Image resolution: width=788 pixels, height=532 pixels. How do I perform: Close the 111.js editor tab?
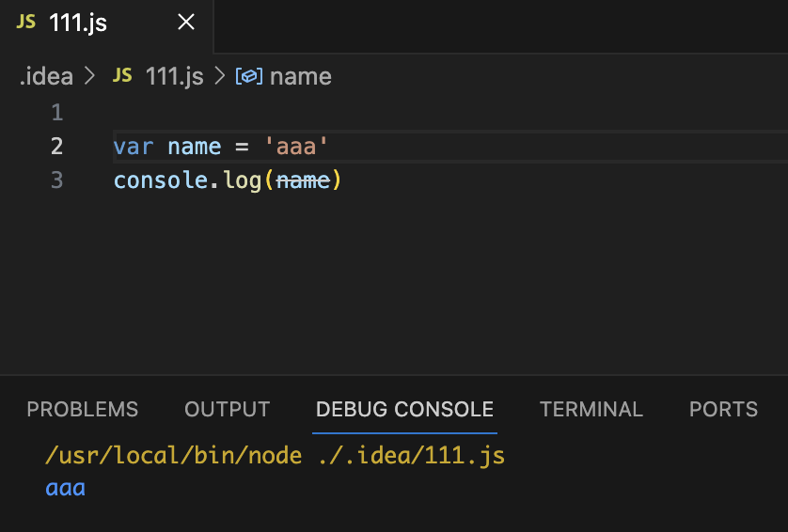click(x=186, y=23)
